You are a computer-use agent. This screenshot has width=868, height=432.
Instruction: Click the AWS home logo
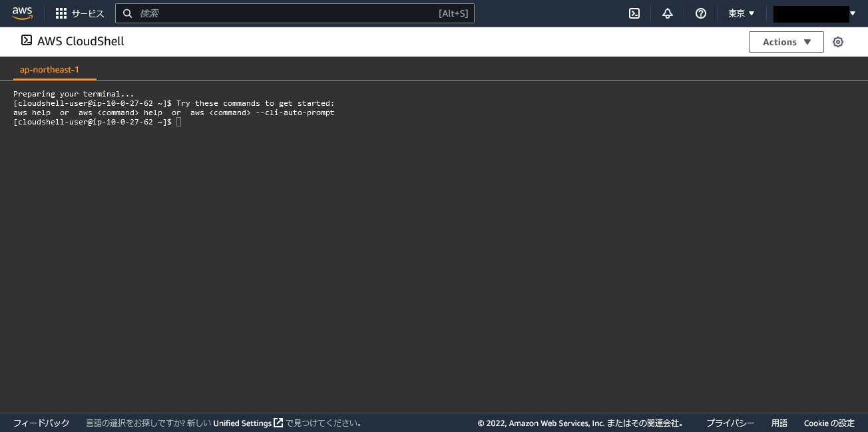click(22, 13)
